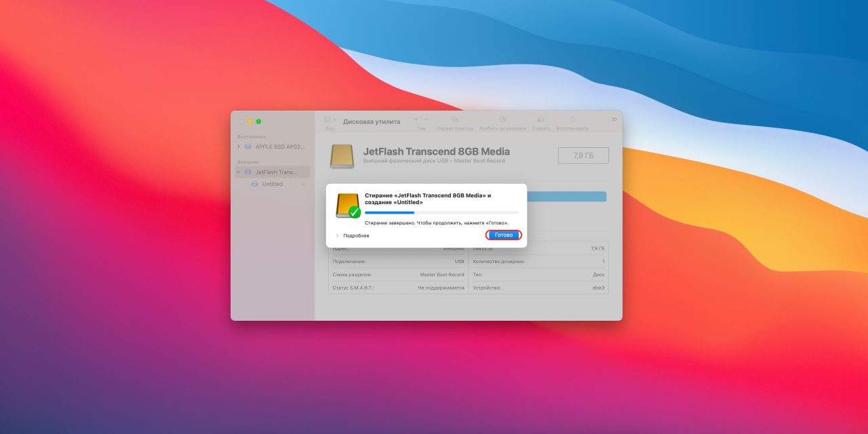This screenshot has height=434, width=868.
Task: Click the 7,9 ГБ capacity box
Action: click(x=583, y=155)
